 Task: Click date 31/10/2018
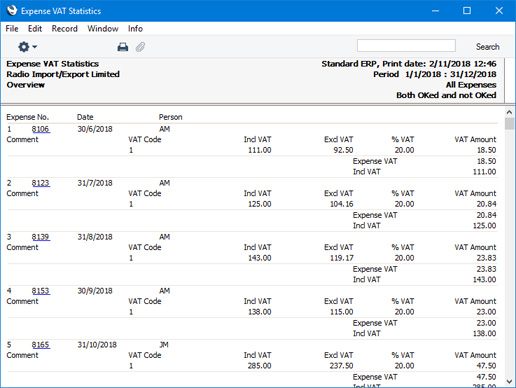[97, 345]
